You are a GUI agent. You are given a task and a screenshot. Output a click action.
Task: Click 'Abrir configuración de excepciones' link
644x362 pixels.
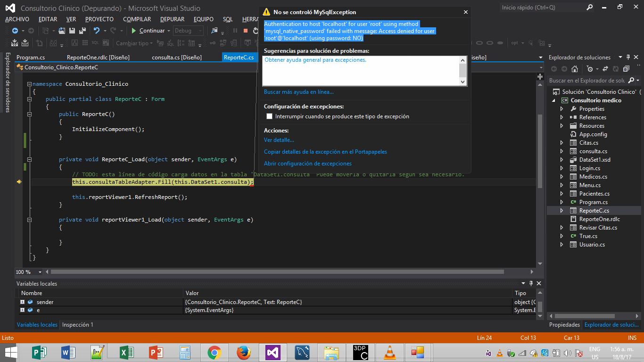click(x=308, y=164)
